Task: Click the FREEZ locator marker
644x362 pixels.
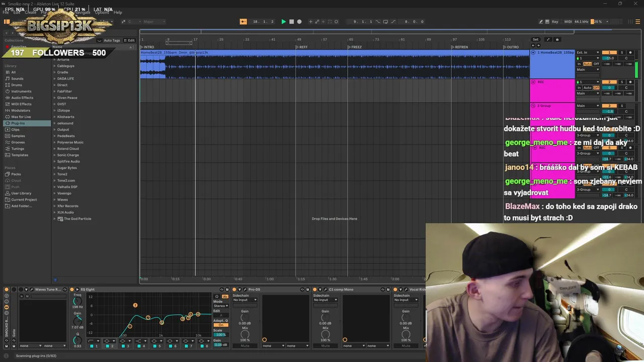Action: [355, 47]
